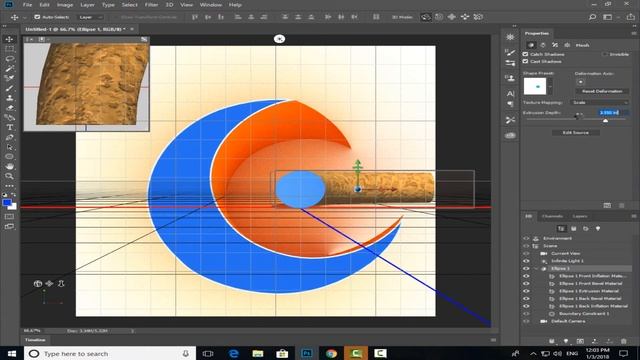640x360 pixels.
Task: Click the Deformation Axis picker button
Action: [x=580, y=82]
